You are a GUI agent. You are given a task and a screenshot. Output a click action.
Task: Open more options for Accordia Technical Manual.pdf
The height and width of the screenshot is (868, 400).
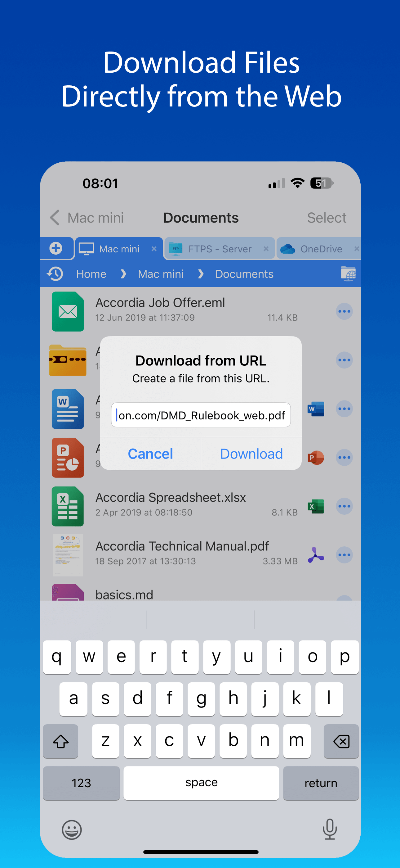point(344,555)
